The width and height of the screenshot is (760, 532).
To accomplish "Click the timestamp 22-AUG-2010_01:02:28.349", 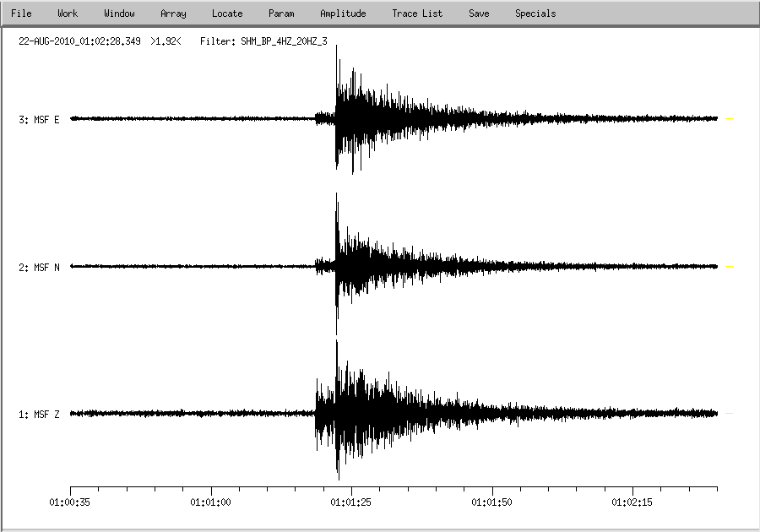I will [x=79, y=41].
